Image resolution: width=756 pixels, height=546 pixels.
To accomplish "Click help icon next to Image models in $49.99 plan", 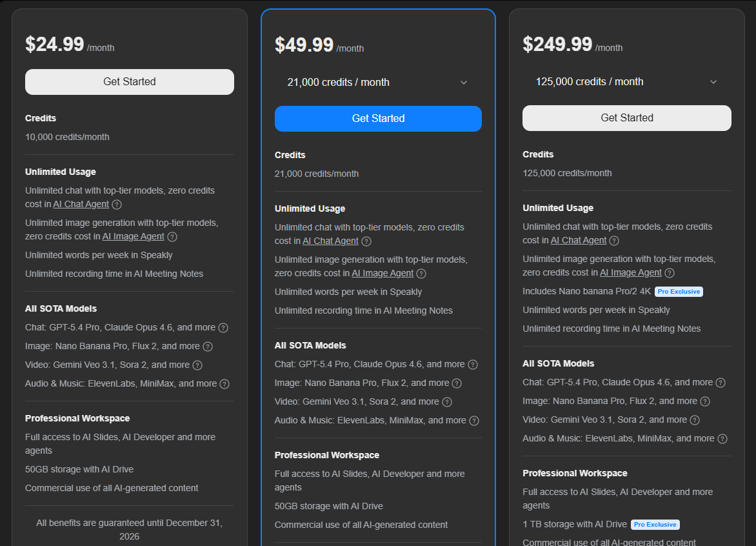I will click(457, 383).
